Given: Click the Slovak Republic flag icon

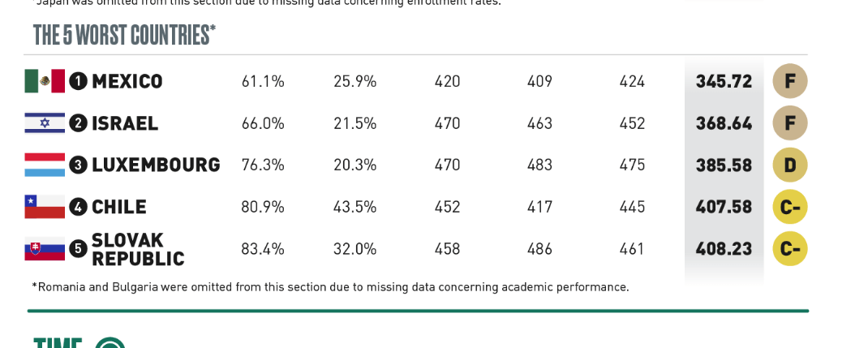Looking at the screenshot, I should (x=45, y=248).
